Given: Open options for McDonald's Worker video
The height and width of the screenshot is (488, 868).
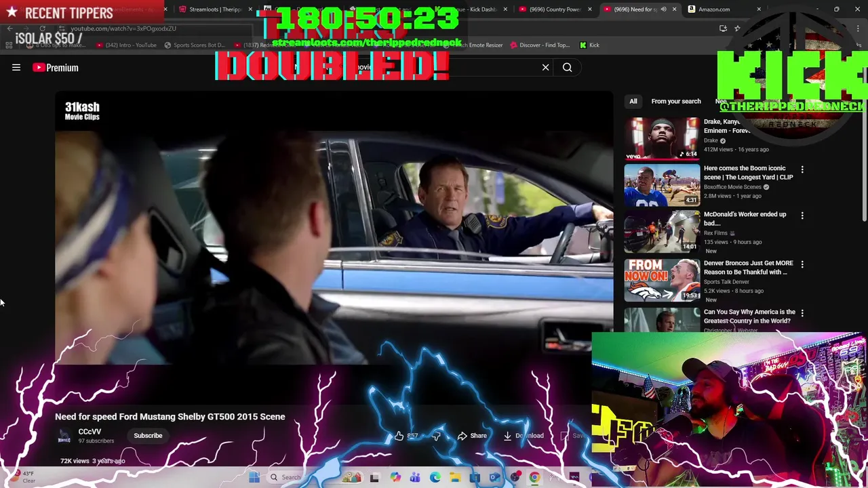Looking at the screenshot, I should pos(802,216).
